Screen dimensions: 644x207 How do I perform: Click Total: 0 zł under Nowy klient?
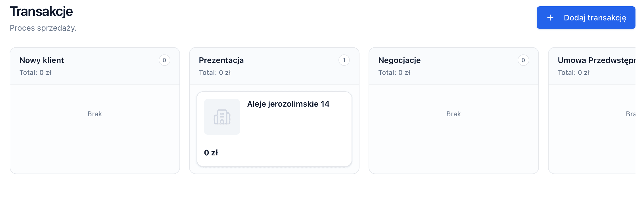(35, 72)
